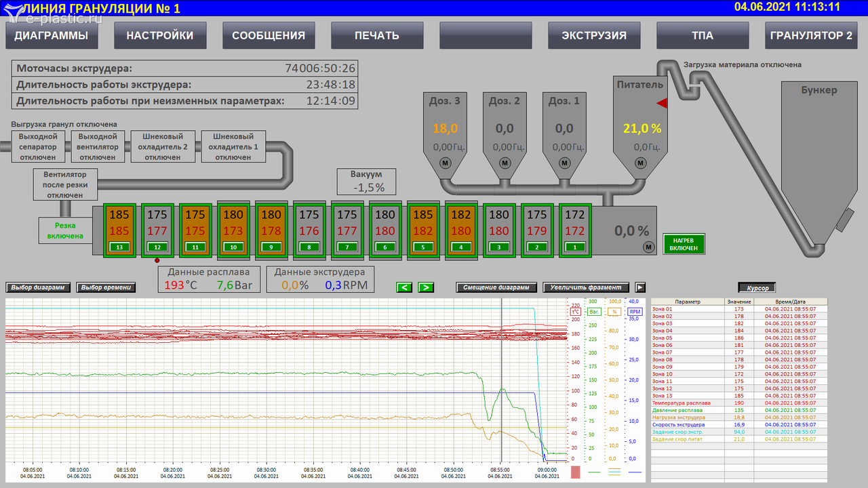Click the motor icon under Доз. 1
This screenshot has height=488, width=868.
564,163
